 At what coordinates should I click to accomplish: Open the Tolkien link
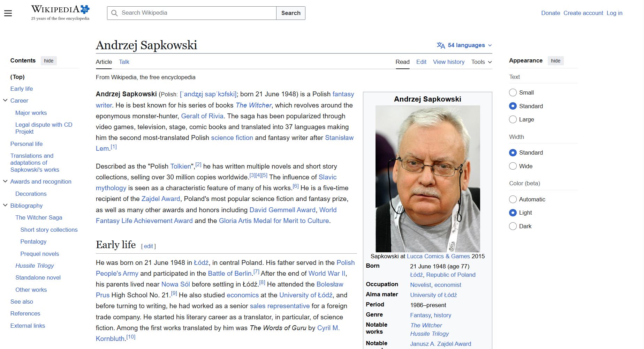[x=181, y=166]
